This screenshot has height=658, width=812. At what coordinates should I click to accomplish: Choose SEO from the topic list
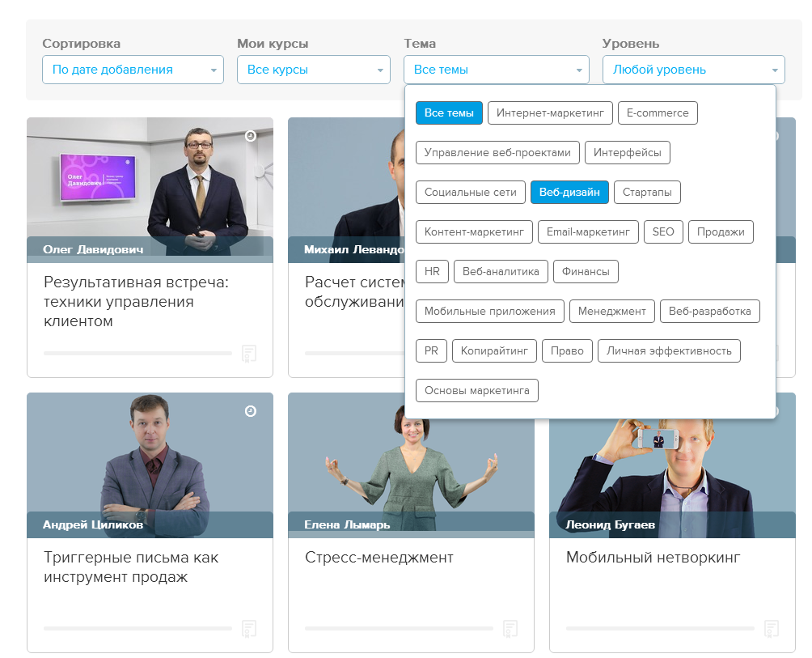pyautogui.click(x=663, y=231)
